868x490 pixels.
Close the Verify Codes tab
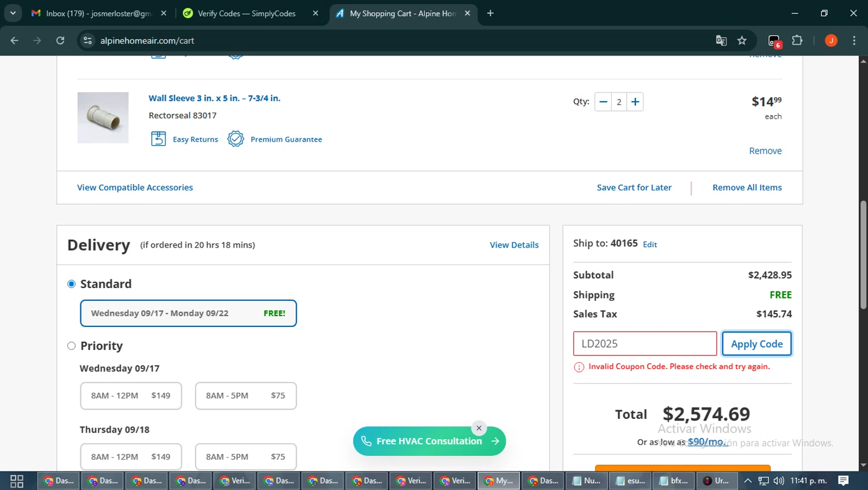pos(315,13)
